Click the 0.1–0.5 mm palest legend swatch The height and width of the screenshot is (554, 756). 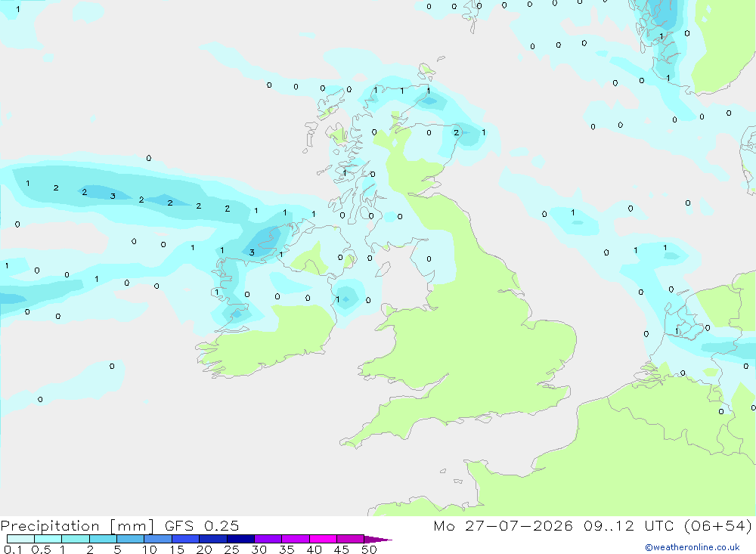(x=20, y=539)
